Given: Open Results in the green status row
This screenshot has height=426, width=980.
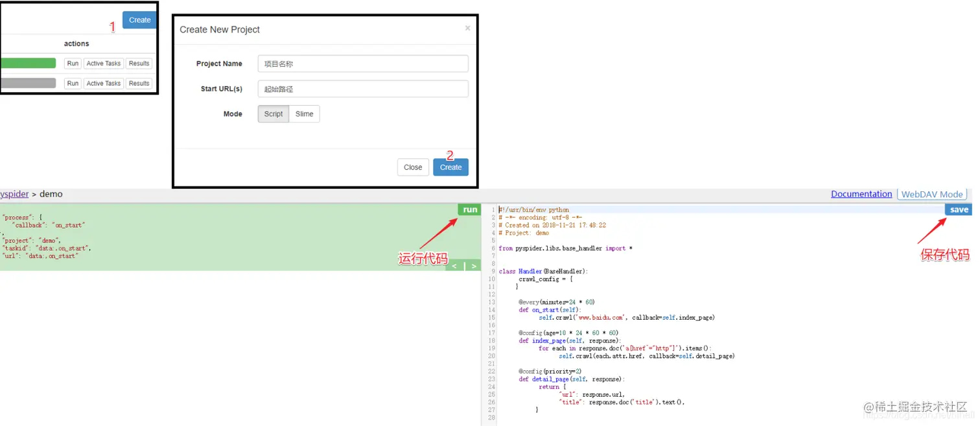Looking at the screenshot, I should pos(139,64).
